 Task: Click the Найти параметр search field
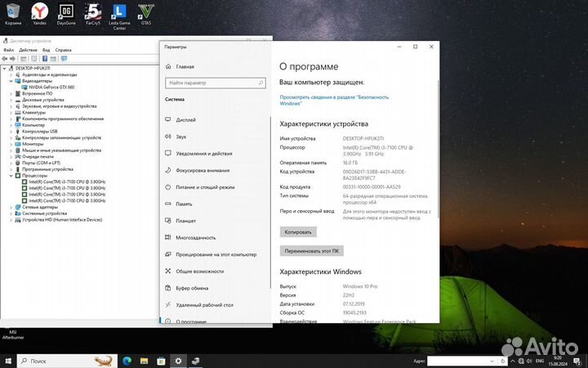[x=216, y=83]
